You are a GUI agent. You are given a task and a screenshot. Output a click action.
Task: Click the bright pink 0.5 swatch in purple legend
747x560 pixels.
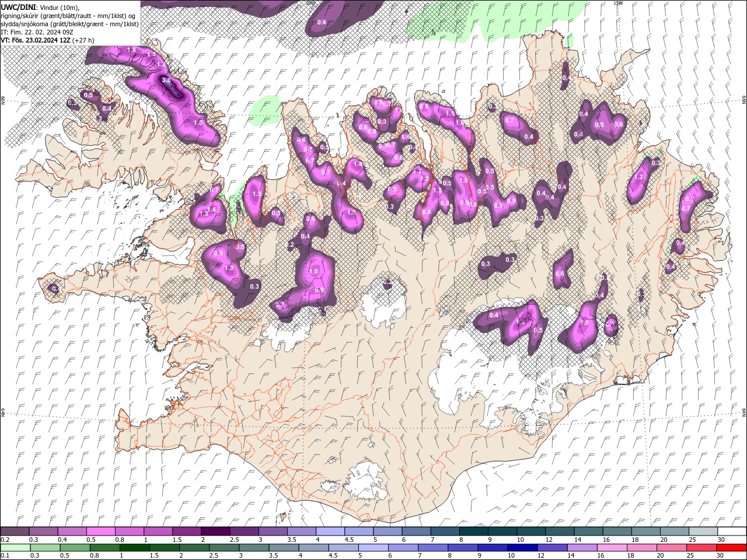(100, 531)
